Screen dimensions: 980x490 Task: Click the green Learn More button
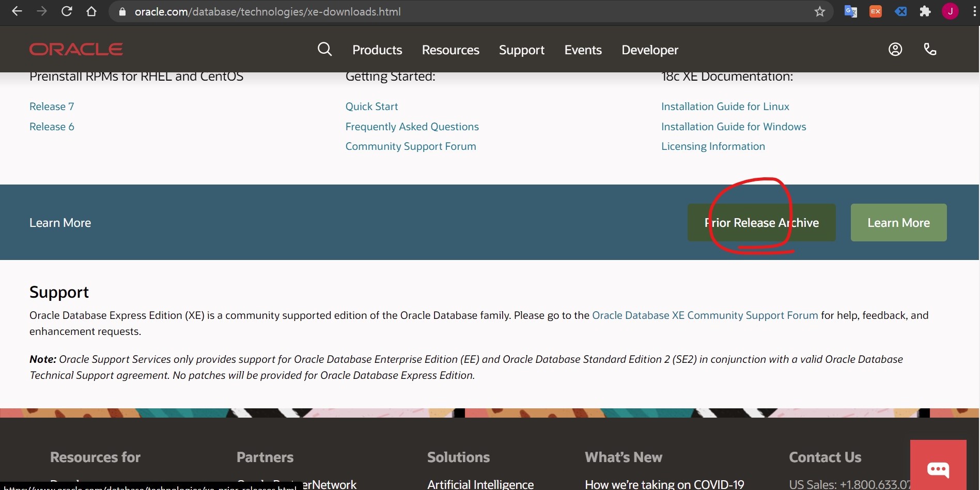coord(898,223)
